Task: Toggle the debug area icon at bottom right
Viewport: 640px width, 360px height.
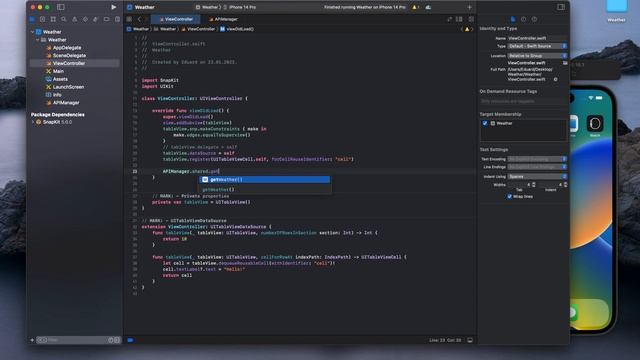Action: tap(470, 340)
